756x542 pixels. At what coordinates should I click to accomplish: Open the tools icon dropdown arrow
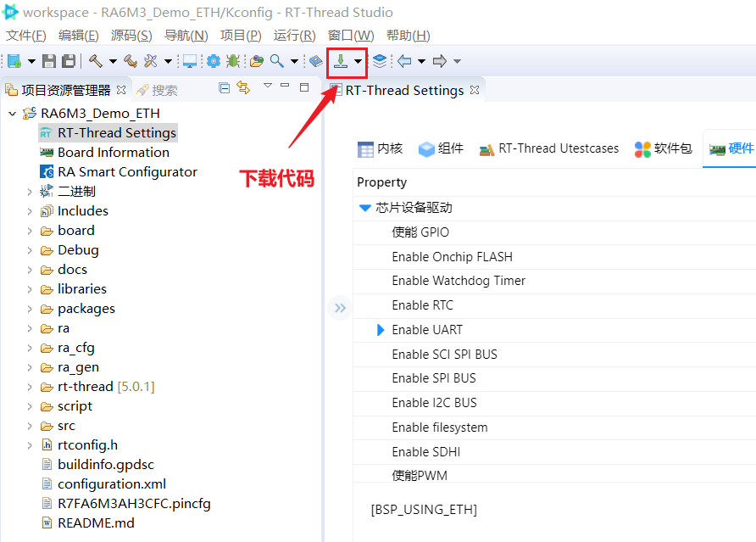tap(169, 61)
